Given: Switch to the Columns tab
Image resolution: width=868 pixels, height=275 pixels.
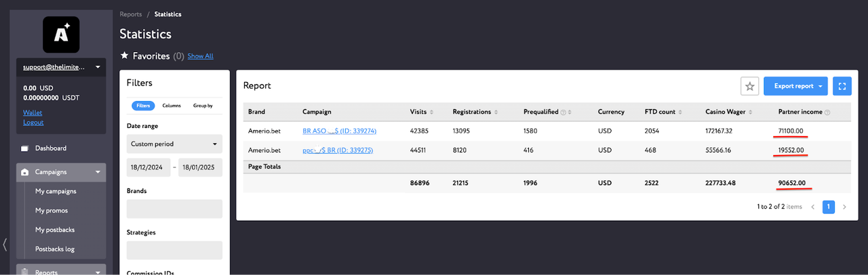Looking at the screenshot, I should pyautogui.click(x=172, y=106).
